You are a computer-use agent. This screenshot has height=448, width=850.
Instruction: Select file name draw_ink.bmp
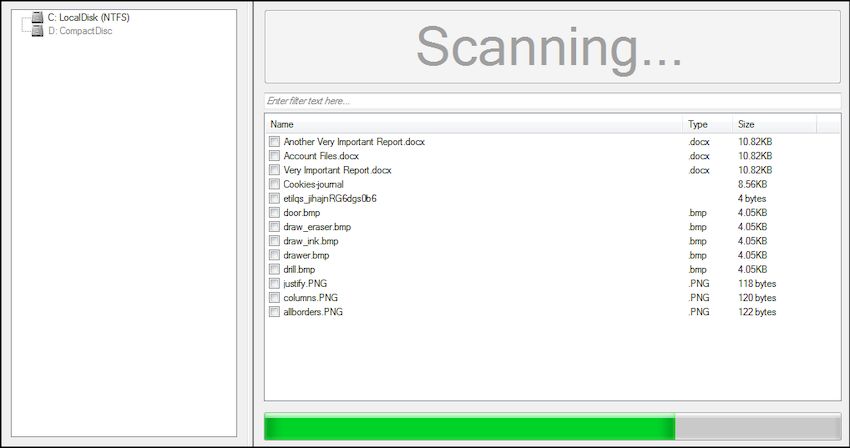click(x=311, y=241)
